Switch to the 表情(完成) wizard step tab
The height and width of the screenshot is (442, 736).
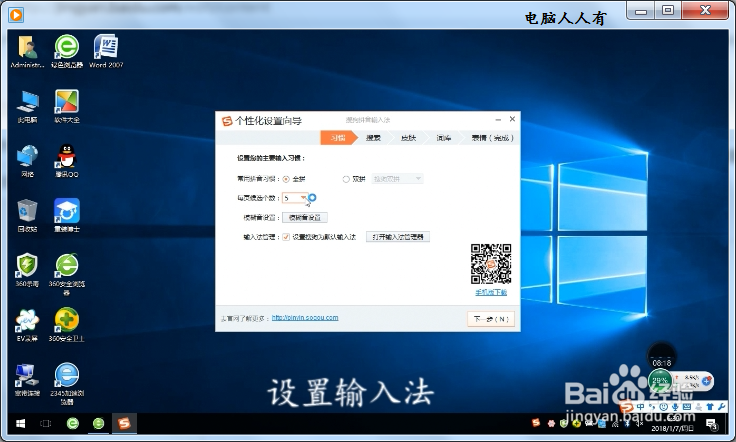pos(492,137)
